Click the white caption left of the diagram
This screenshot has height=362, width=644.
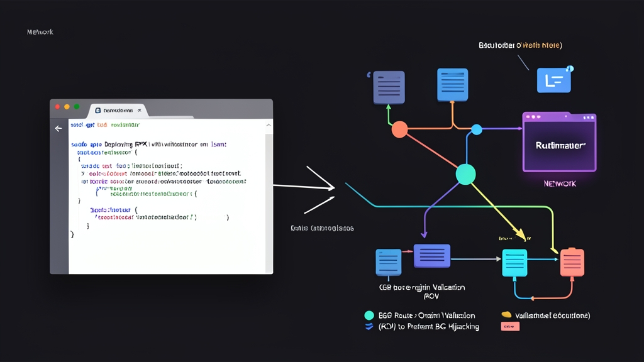pyautogui.click(x=322, y=228)
